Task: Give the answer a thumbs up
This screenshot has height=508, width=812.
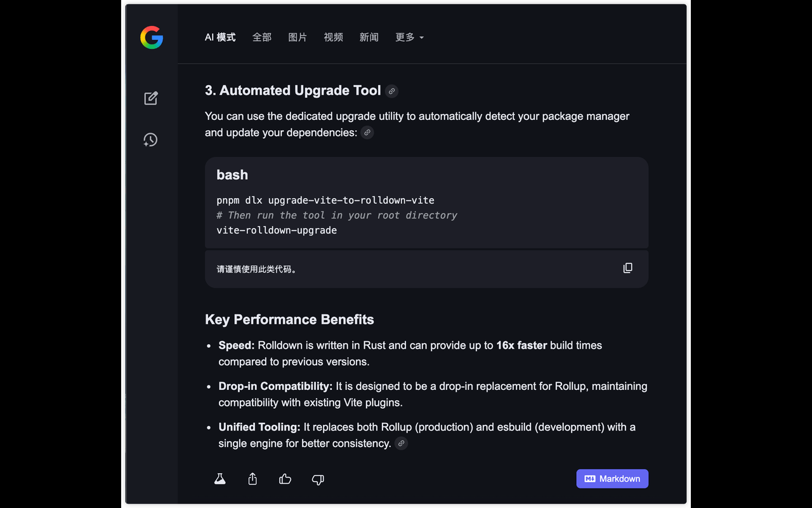Action: [285, 479]
